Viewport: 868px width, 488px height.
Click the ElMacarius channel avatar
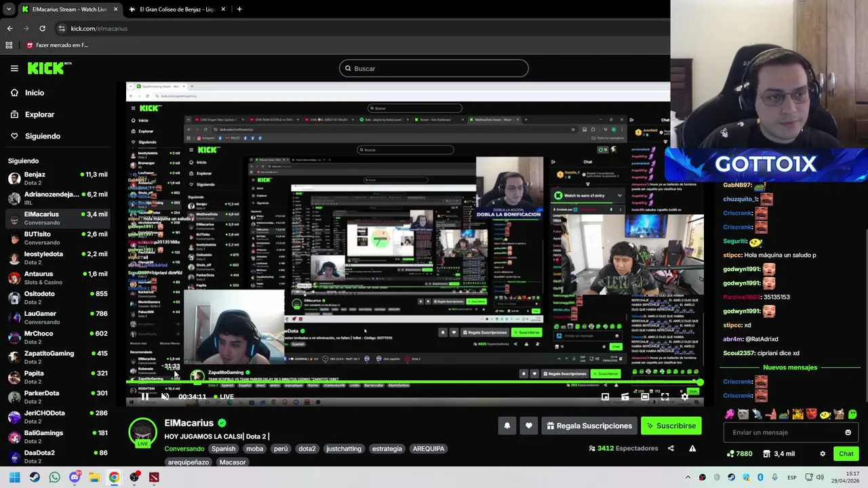[142, 432]
